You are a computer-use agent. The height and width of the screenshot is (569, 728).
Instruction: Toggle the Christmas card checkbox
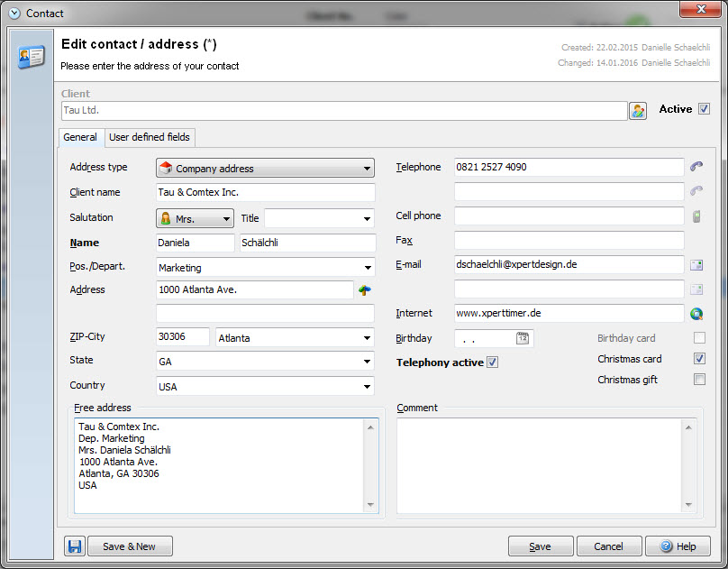pos(699,359)
